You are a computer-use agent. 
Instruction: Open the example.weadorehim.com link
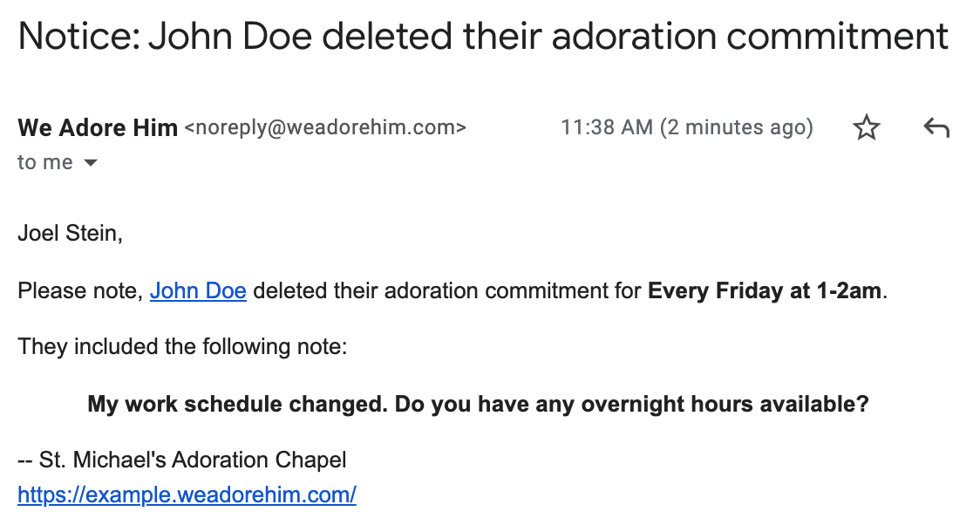coord(187,495)
